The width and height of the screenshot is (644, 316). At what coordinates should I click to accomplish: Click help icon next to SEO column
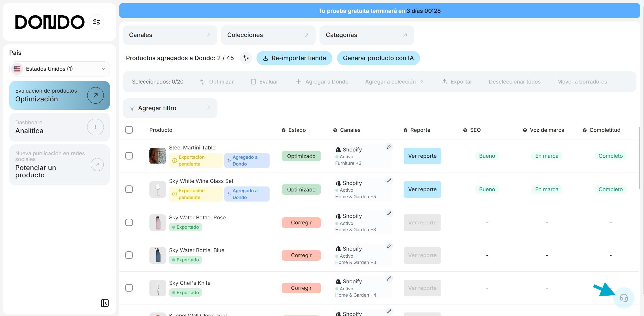465,130
